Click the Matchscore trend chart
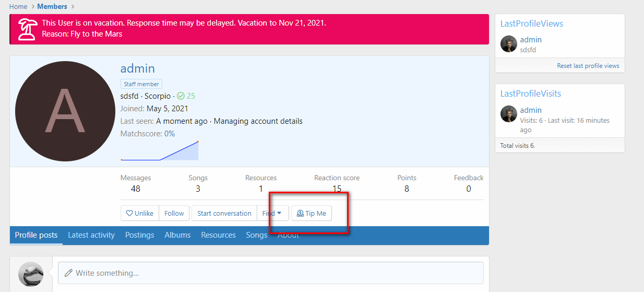Image resolution: width=644 pixels, height=292 pixels. 160,151
